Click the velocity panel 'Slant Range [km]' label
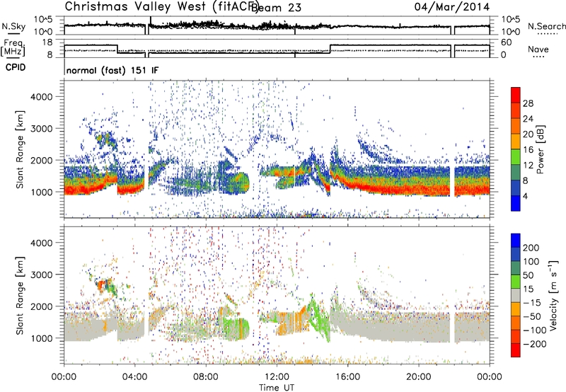Viewport: 566px width, 392px height. point(21,296)
